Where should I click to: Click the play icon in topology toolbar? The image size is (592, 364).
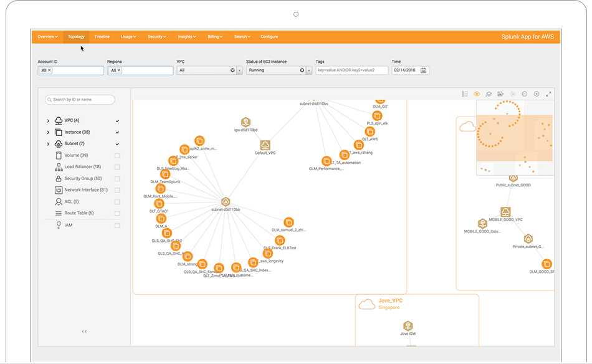[x=513, y=94]
